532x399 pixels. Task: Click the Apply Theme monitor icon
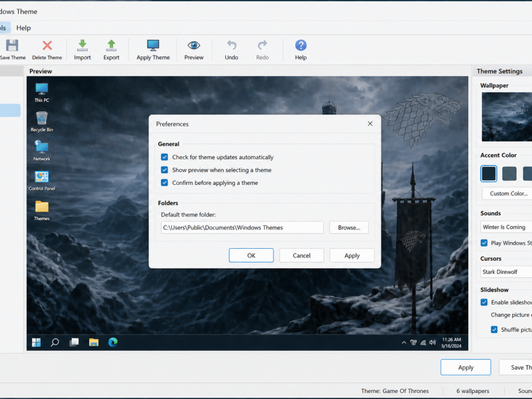point(153,45)
